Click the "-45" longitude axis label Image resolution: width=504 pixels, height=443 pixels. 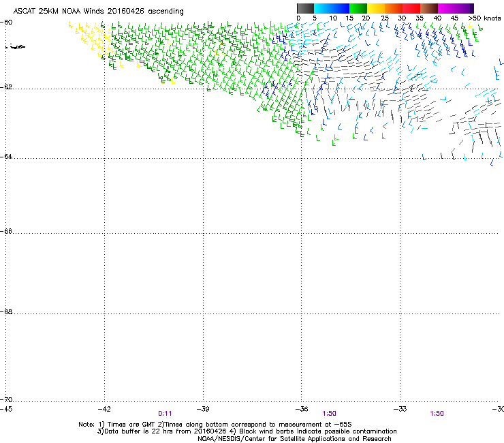coord(7,409)
